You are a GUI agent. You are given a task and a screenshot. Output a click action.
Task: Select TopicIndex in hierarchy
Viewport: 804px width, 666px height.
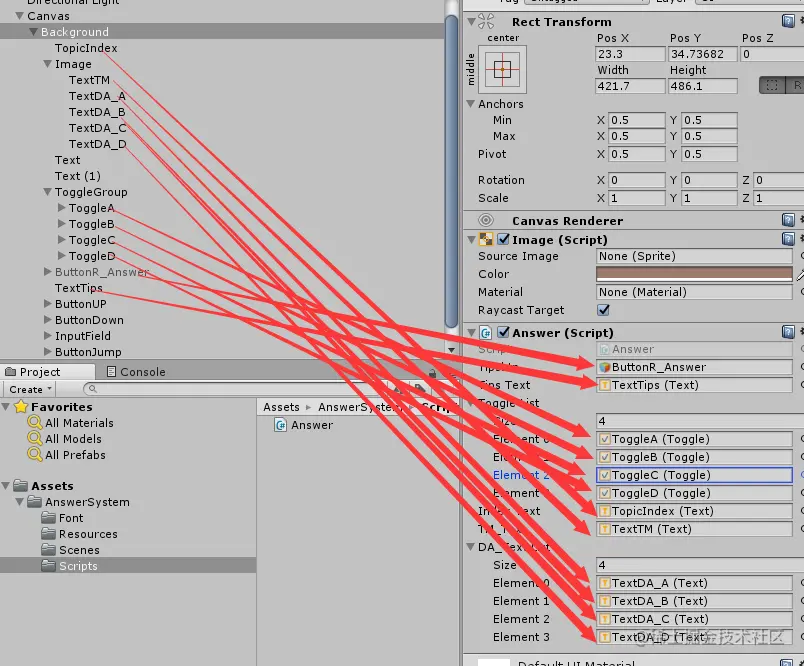pos(86,48)
